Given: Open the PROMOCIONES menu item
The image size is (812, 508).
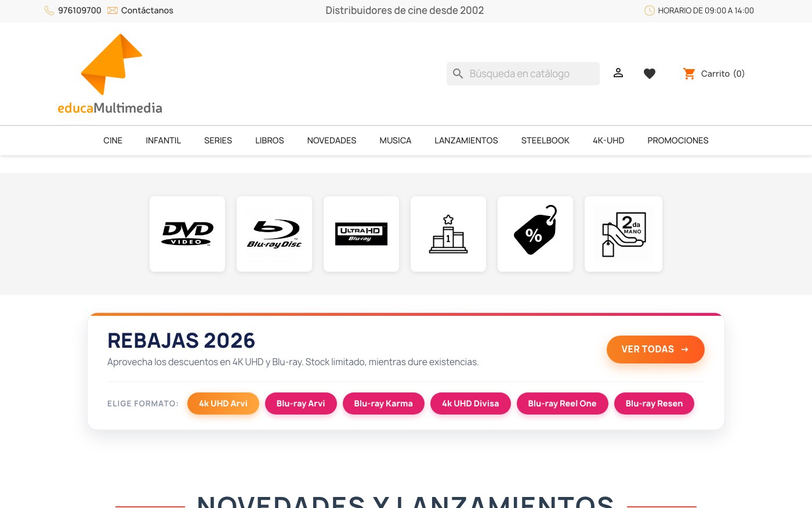Looking at the screenshot, I should pyautogui.click(x=678, y=140).
